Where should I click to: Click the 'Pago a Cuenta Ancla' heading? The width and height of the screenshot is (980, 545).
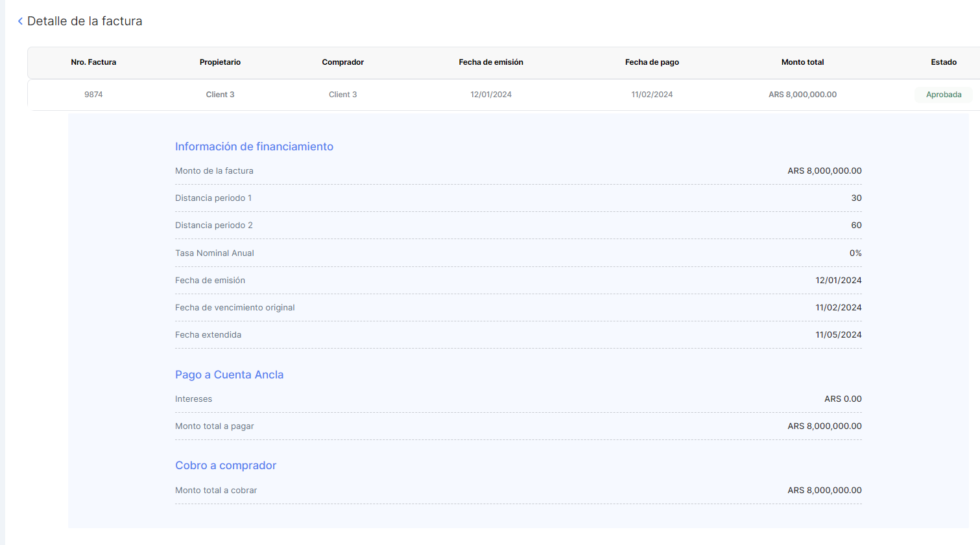click(x=229, y=375)
